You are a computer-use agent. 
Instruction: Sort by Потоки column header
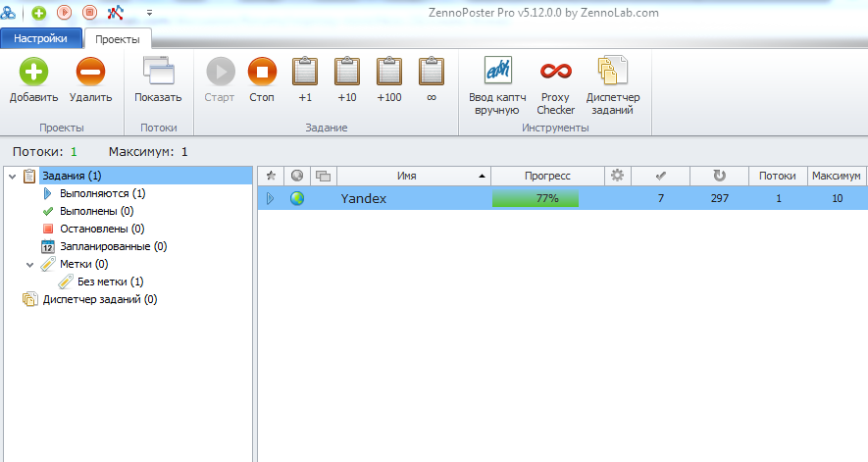(x=778, y=176)
